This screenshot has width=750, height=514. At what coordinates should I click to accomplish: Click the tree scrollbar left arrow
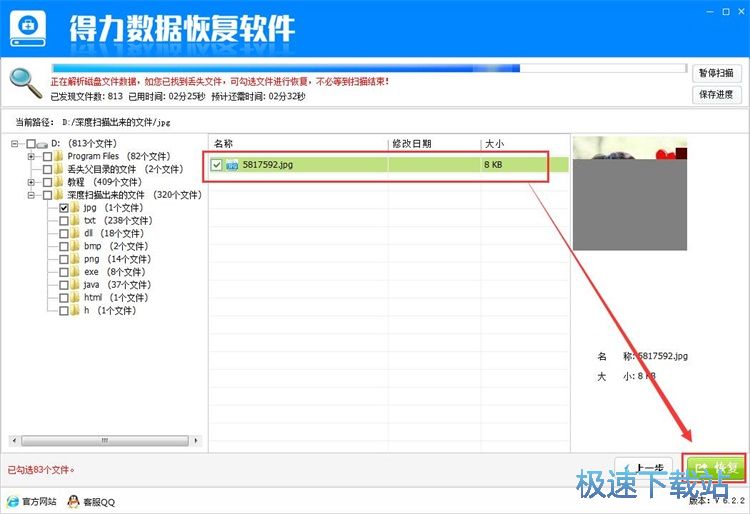[x=14, y=441]
